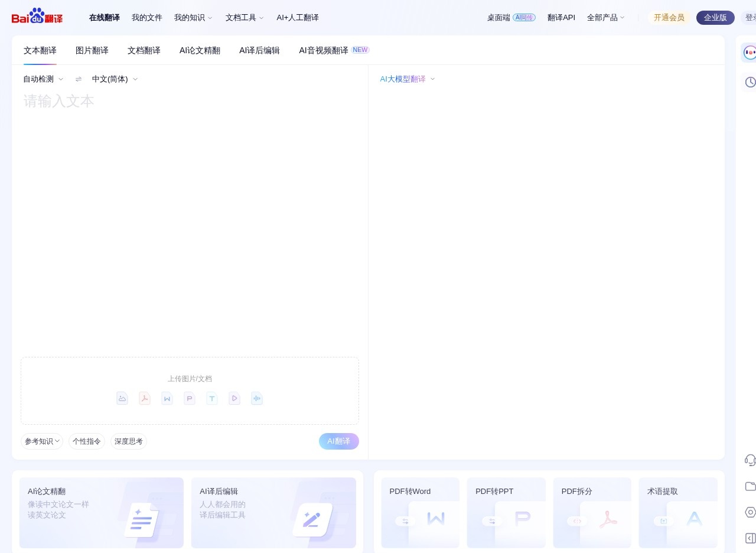Open settings via the gear icon in sidebar
The height and width of the screenshot is (553, 756).
pyautogui.click(x=751, y=512)
